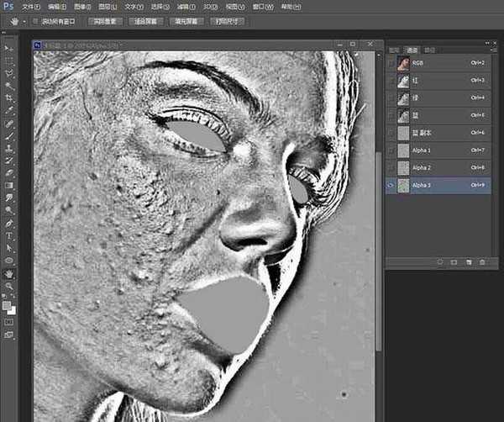Click the 填充屏幕 (Fill Screen) button

pyautogui.click(x=186, y=20)
